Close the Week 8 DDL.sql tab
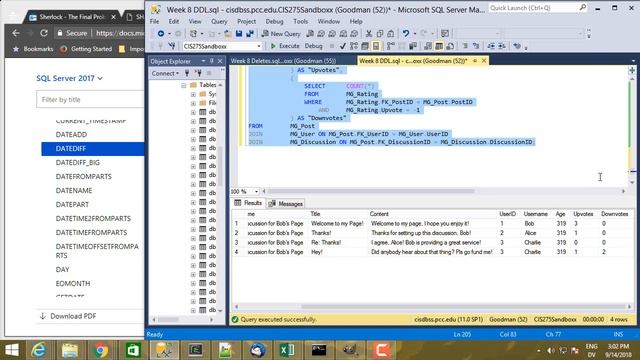This screenshot has width=640, height=360. (x=484, y=61)
